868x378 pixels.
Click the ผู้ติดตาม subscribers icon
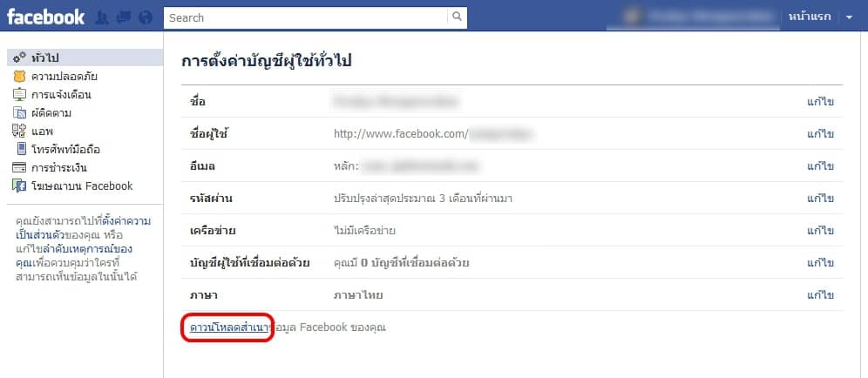click(19, 113)
